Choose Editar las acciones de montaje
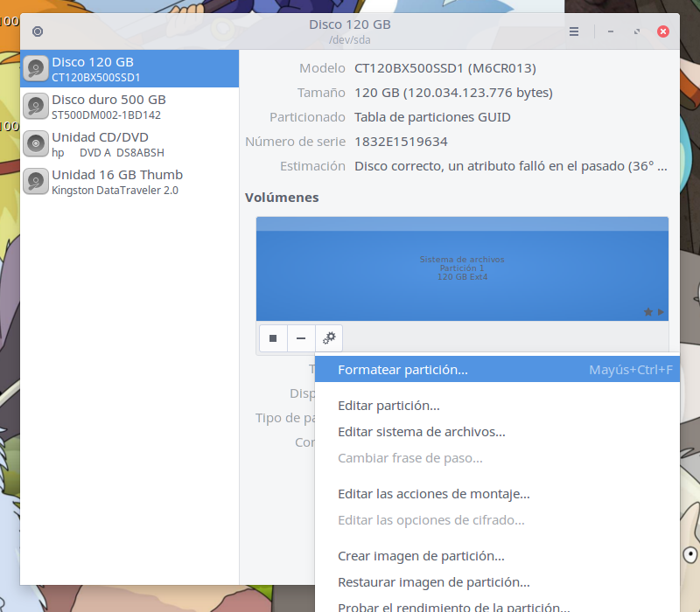This screenshot has height=612, width=700. (433, 494)
